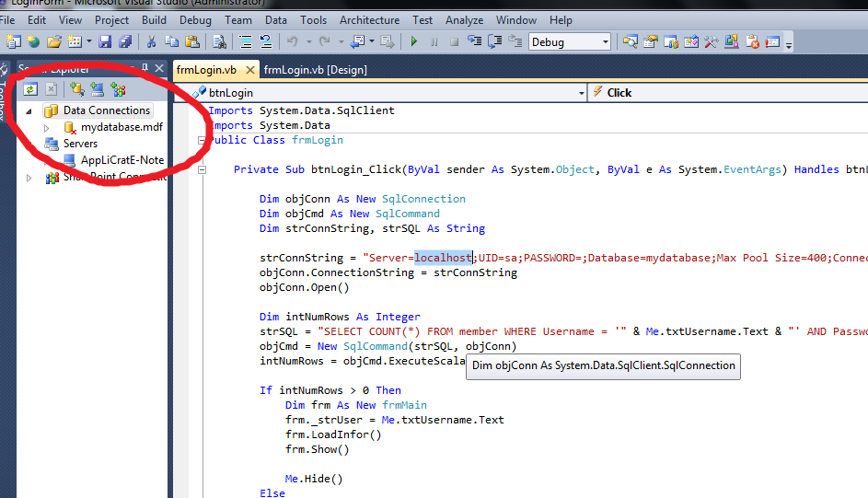This screenshot has width=868, height=498.
Task: Click Connect to Server in Server Explorer
Action: 97,89
